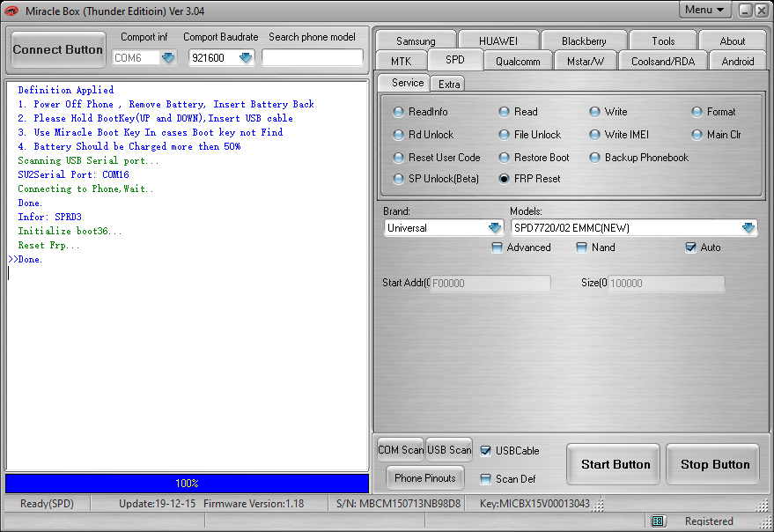
Task: Click the 'Registered' status bar text
Action: pyautogui.click(x=709, y=521)
